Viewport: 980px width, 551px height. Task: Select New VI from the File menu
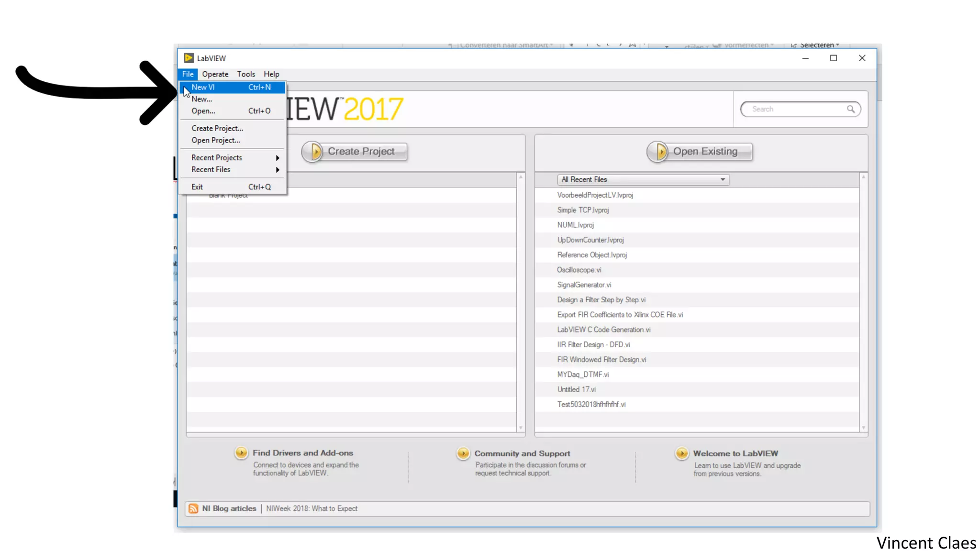point(203,87)
